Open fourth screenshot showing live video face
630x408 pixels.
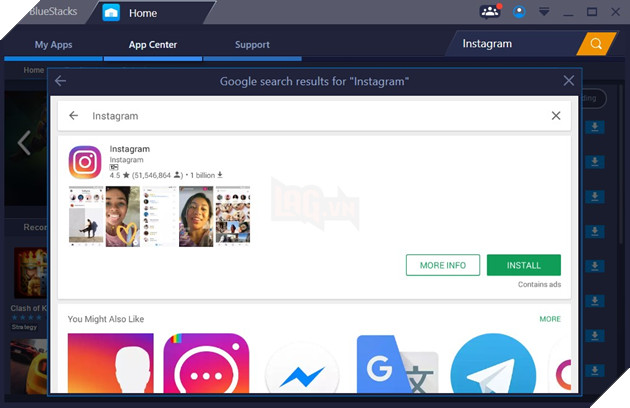coord(196,216)
